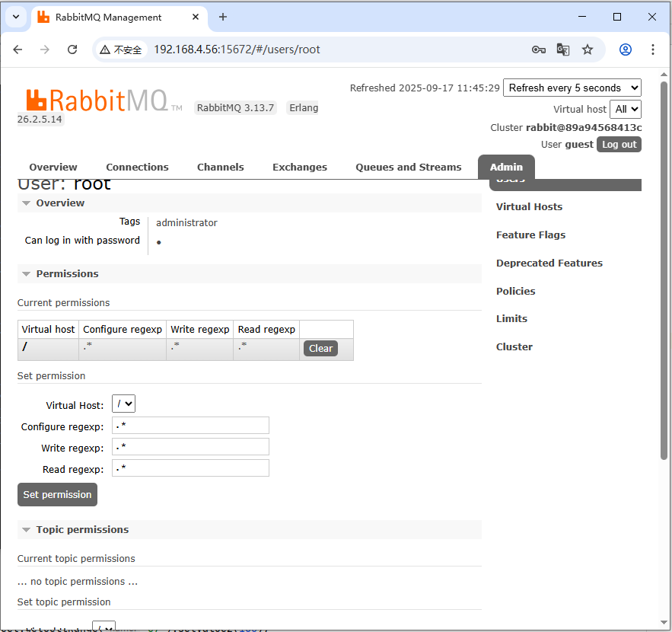Open Chrome three-dot menu

pyautogui.click(x=653, y=49)
